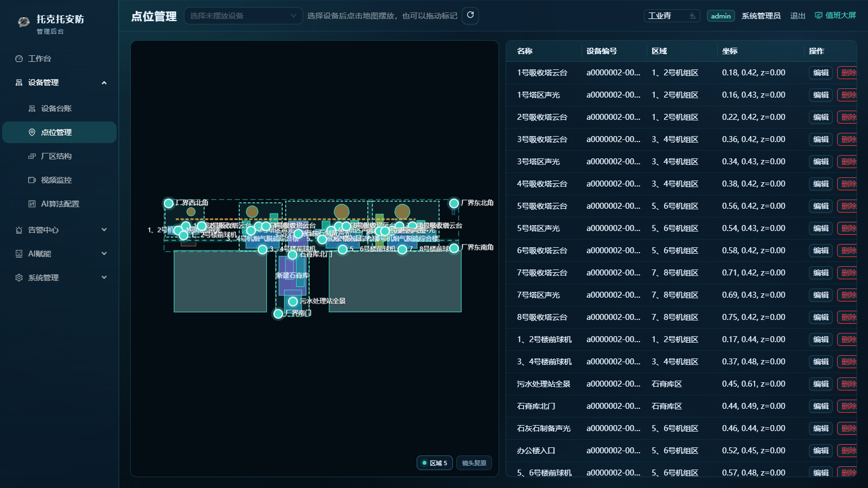Select the 污水处理站全景 map marker
The image size is (868, 488).
pos(293,301)
